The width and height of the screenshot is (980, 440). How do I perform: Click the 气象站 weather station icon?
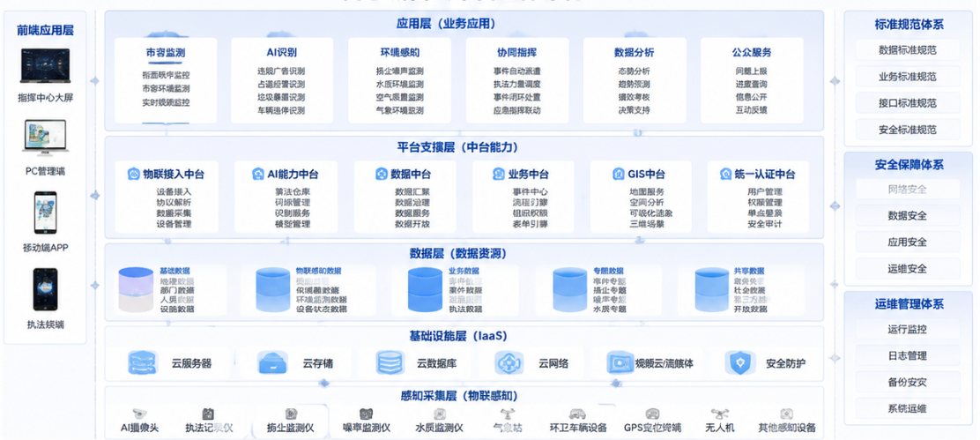point(507,414)
